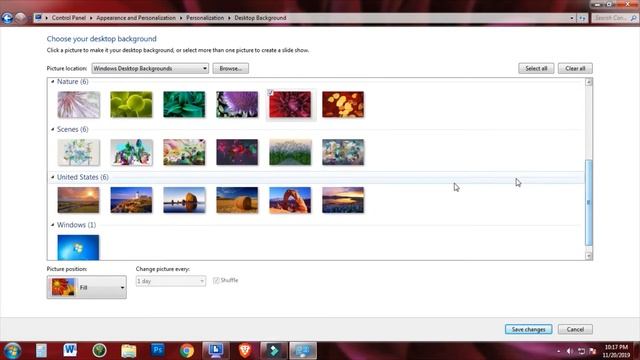
Task: Open the Picture position Fill dropdown
Action: coord(87,287)
